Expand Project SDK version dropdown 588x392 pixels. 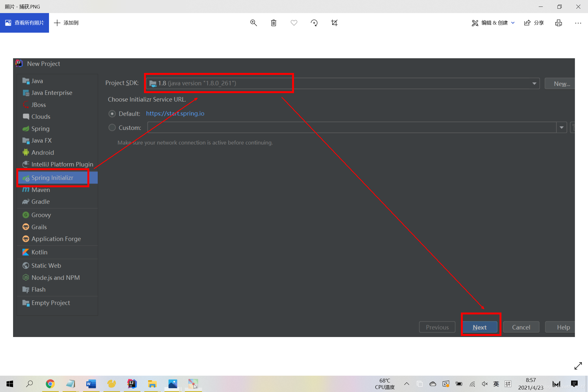pos(534,83)
